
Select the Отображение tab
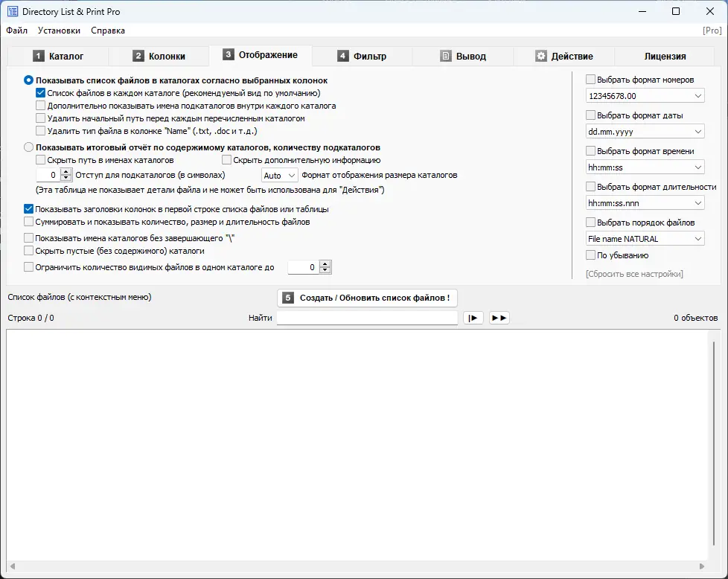(x=260, y=55)
